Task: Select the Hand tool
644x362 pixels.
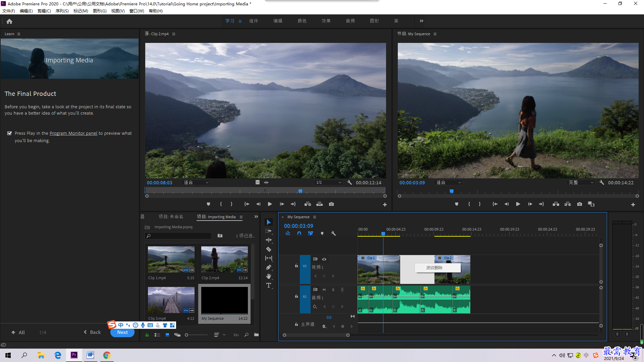Action: pyautogui.click(x=269, y=276)
